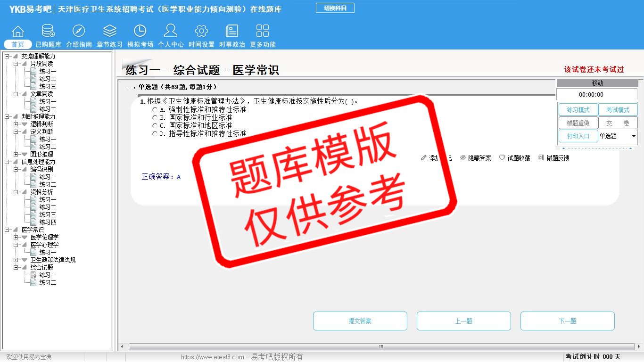Image resolution: width=644 pixels, height=362 pixels.
Task: Go to next question with 下一题
Action: click(x=567, y=321)
